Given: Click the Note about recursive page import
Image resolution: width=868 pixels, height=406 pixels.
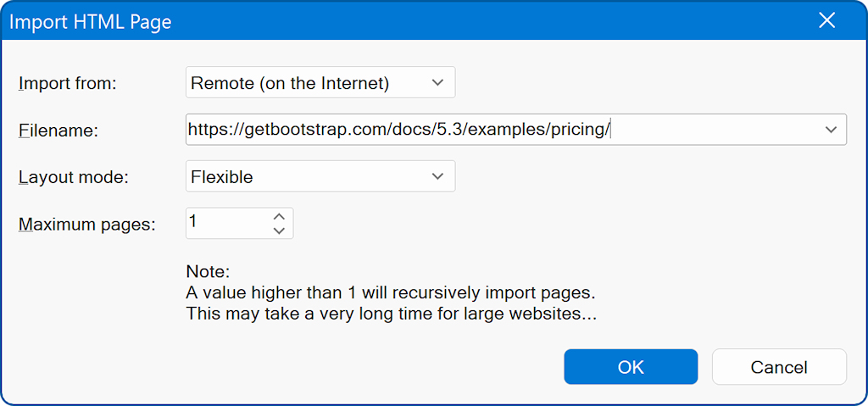Looking at the screenshot, I should pos(392,293).
